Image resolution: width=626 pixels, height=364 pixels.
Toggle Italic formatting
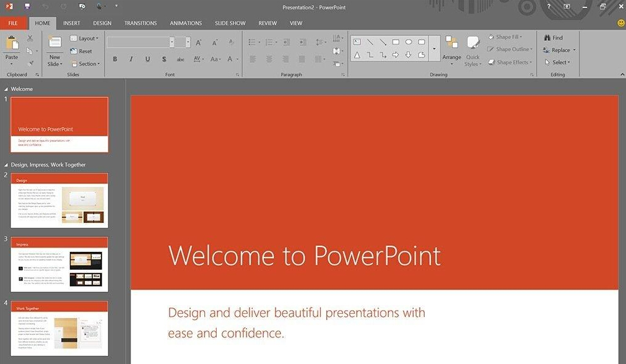coord(131,59)
